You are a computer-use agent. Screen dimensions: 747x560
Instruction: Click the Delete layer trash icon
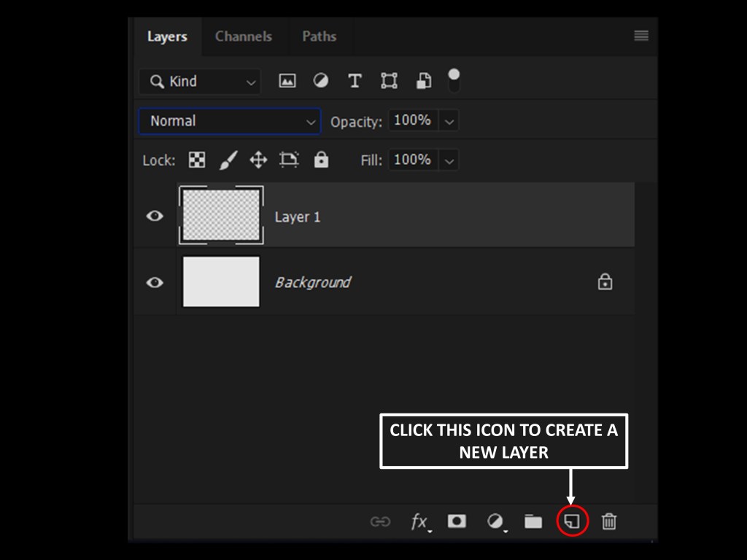(609, 521)
